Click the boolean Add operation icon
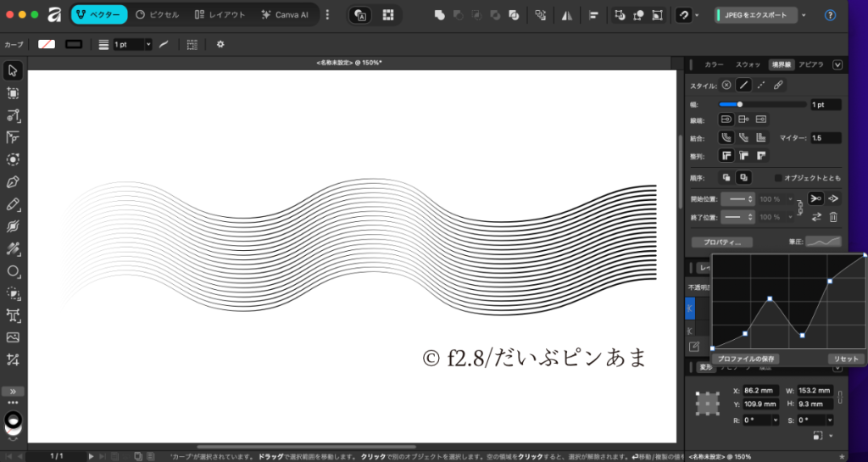 [x=439, y=15]
